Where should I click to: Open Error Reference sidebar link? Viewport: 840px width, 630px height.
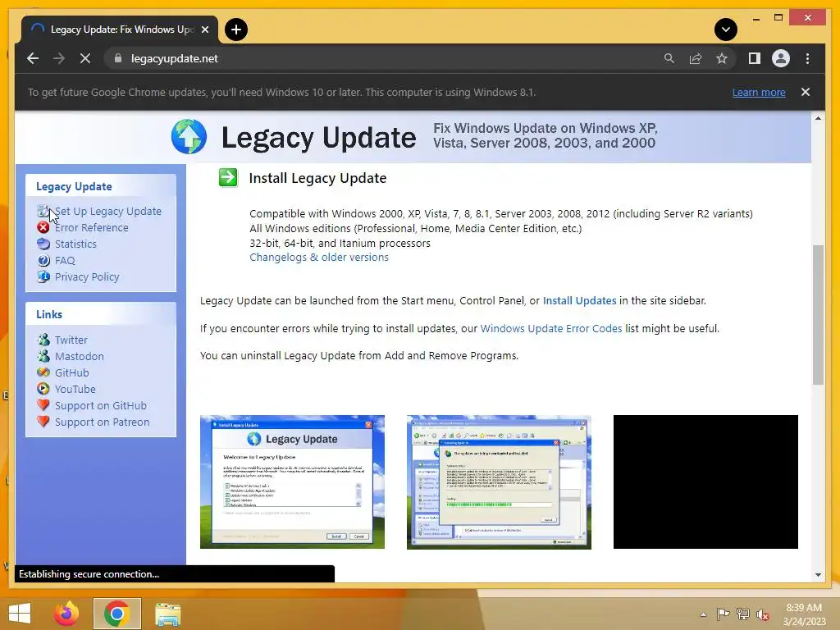(x=92, y=228)
